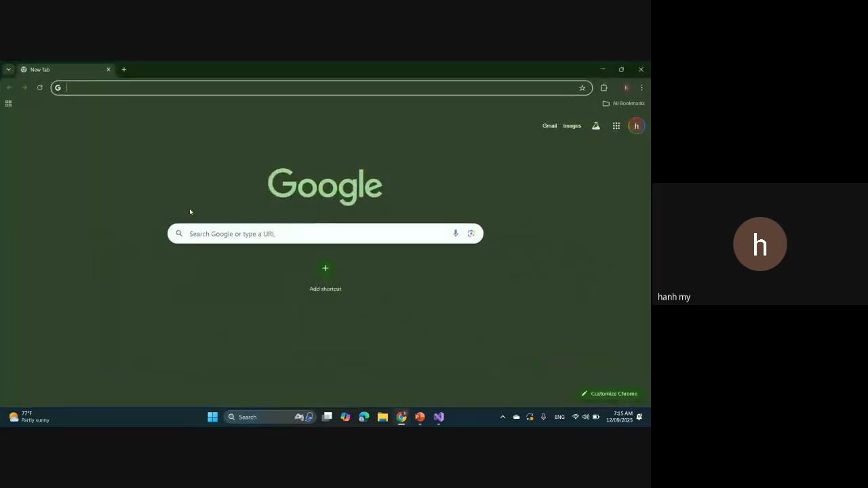Open the notifications bell icon

[639, 417]
